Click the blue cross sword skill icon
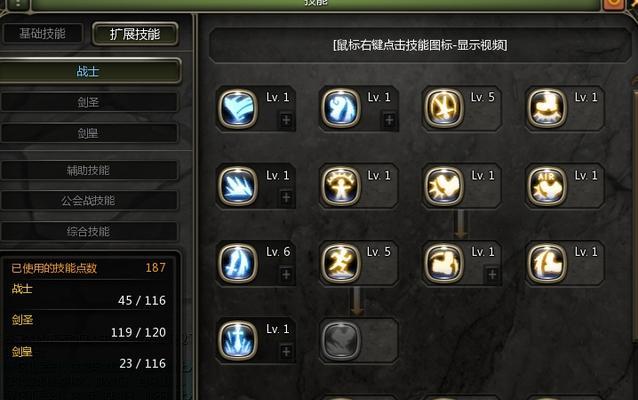 tap(238, 341)
